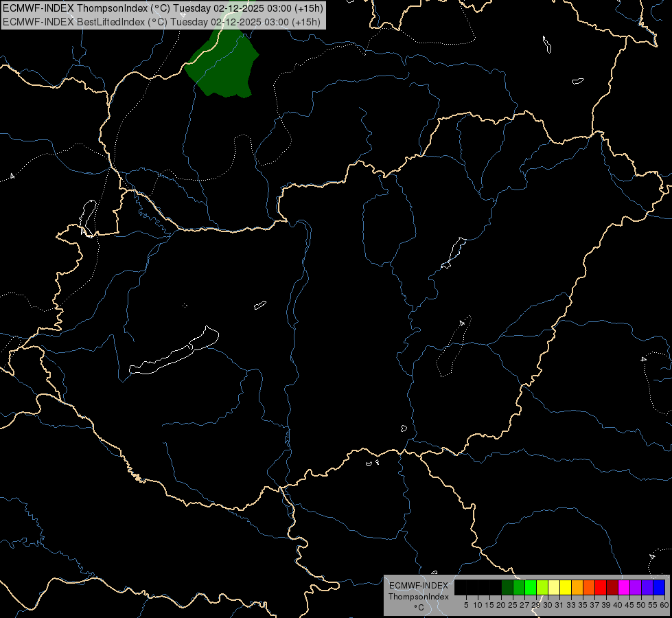Pick the pure yellow 31–33 legend swatch
Image resolution: width=672 pixels, height=618 pixels.
pyautogui.click(x=566, y=587)
